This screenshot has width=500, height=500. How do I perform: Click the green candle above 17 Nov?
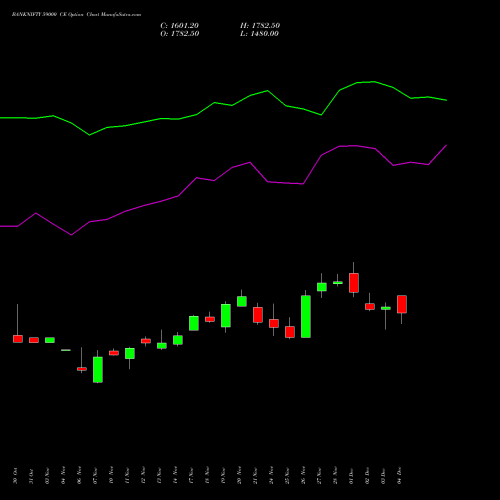(x=194, y=323)
